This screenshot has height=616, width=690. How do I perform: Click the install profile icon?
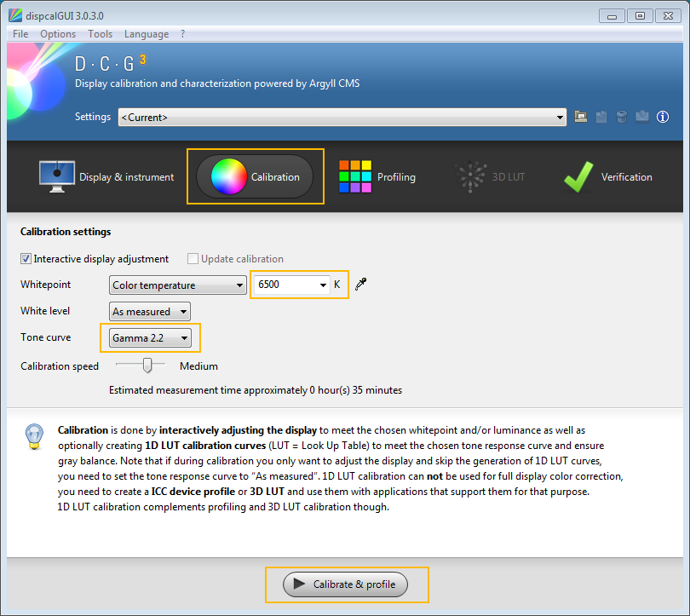click(x=642, y=117)
